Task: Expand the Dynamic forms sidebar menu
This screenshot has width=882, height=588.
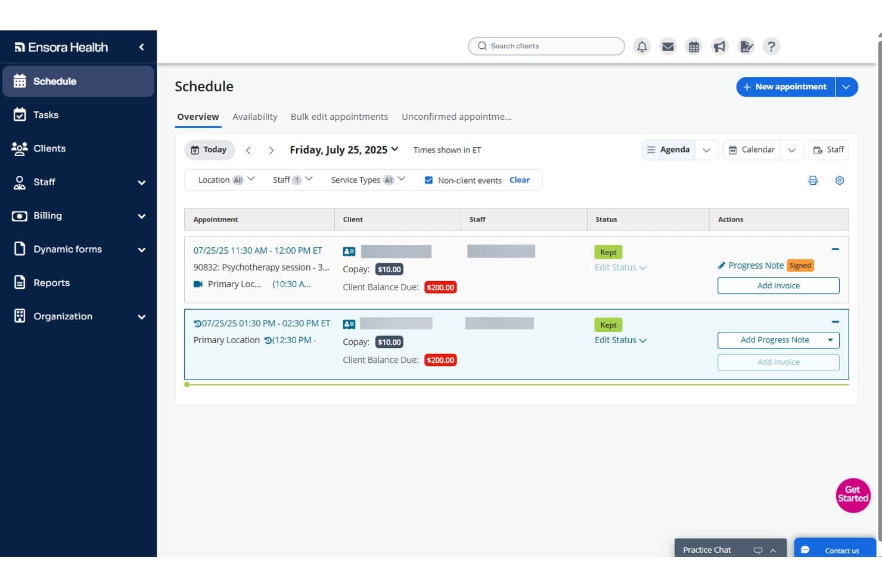Action: [142, 250]
